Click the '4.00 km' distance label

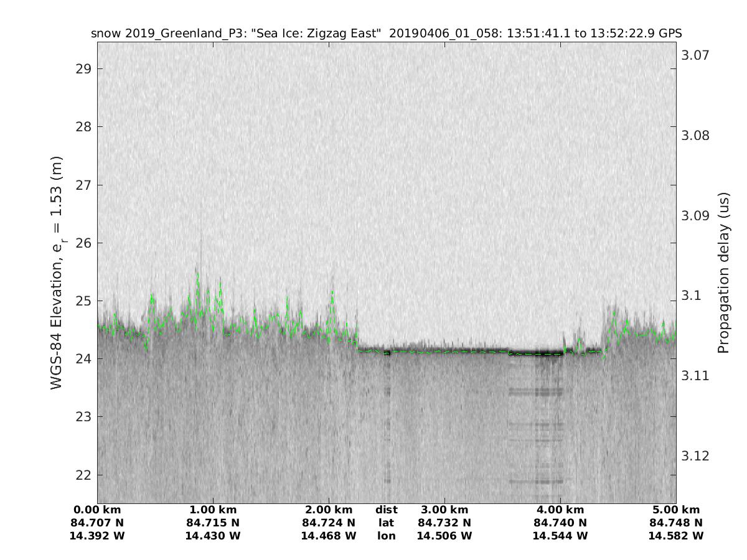pos(560,510)
